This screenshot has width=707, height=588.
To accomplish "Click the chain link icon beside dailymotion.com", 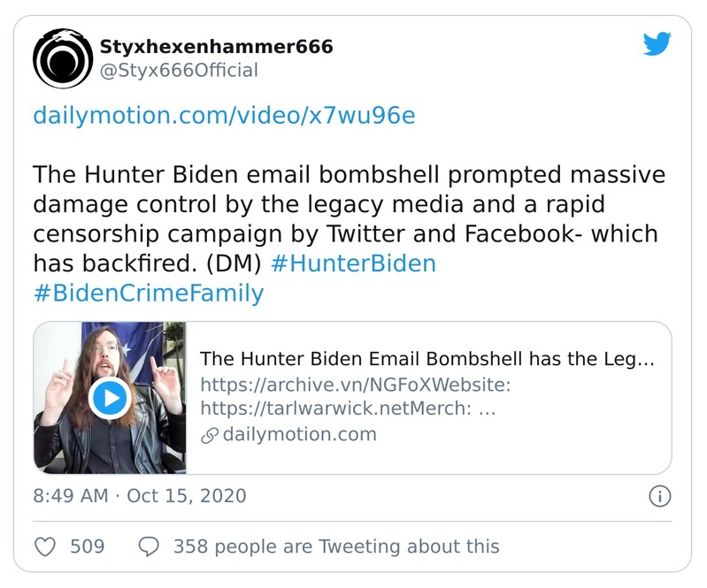I will pyautogui.click(x=210, y=435).
